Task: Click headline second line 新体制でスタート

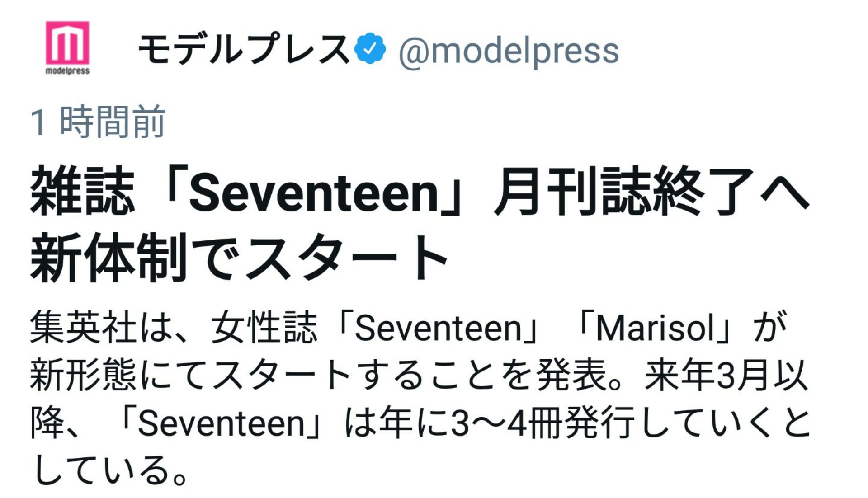Action: [239, 258]
